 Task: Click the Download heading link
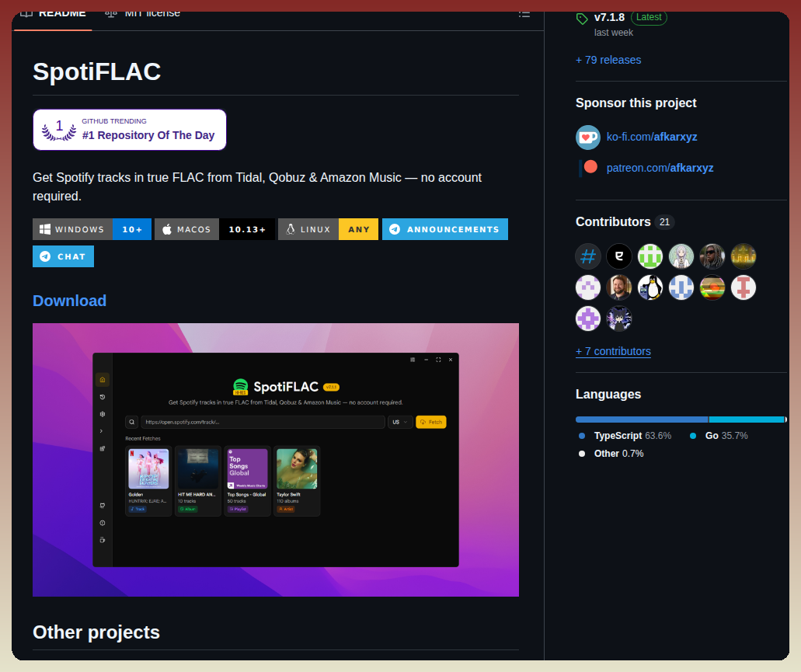69,301
